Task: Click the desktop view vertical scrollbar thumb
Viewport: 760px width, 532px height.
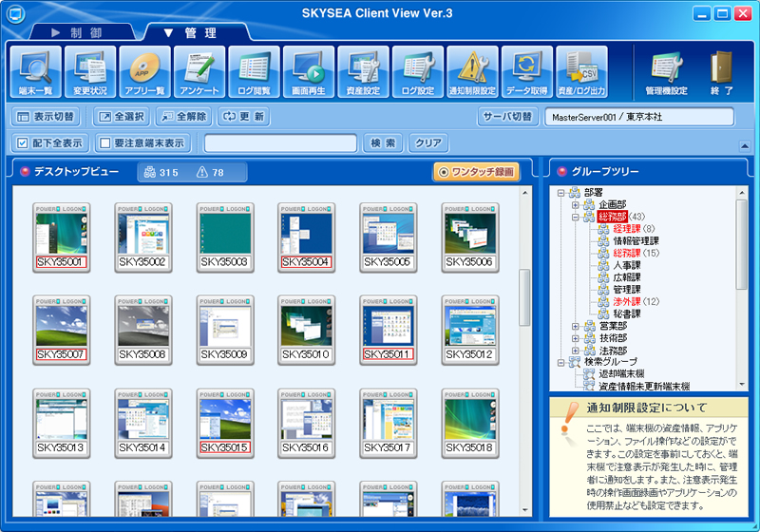Action: pos(525,297)
